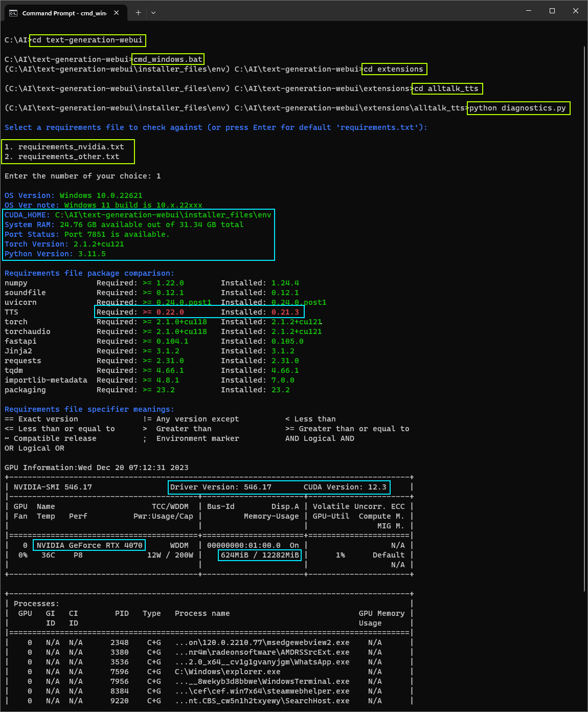
Task: Click the WindowsTerminal.exe process name
Action: (262, 681)
